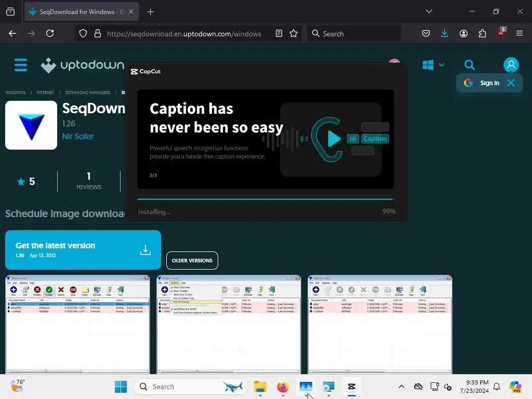Click the Installing... status text
This screenshot has height=399, width=532.
154,212
